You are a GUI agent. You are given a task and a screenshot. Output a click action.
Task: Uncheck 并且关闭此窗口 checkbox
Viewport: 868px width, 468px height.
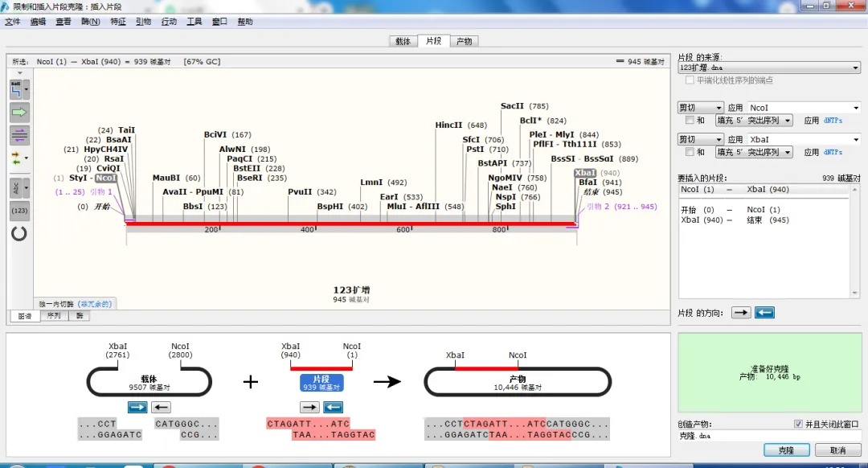coord(798,424)
